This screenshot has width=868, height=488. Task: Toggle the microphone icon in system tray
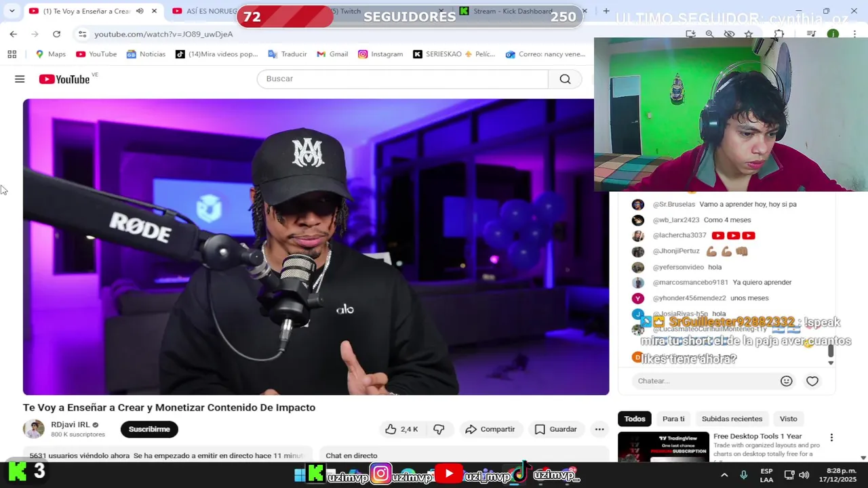click(x=744, y=475)
